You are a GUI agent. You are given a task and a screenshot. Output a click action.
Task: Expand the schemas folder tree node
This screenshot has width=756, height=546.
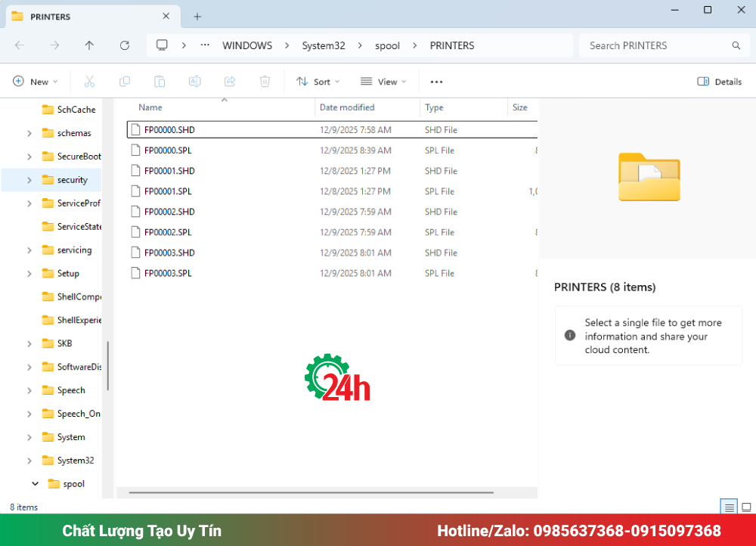(29, 133)
